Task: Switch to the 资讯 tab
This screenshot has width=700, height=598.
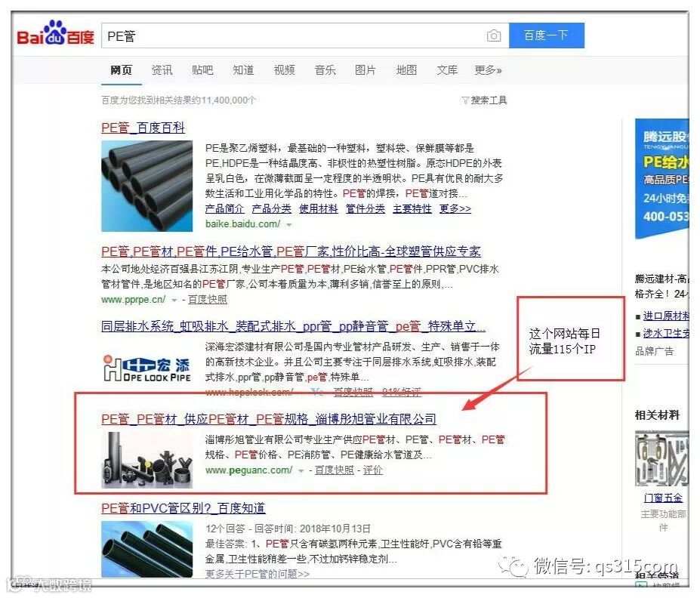Action: point(162,70)
